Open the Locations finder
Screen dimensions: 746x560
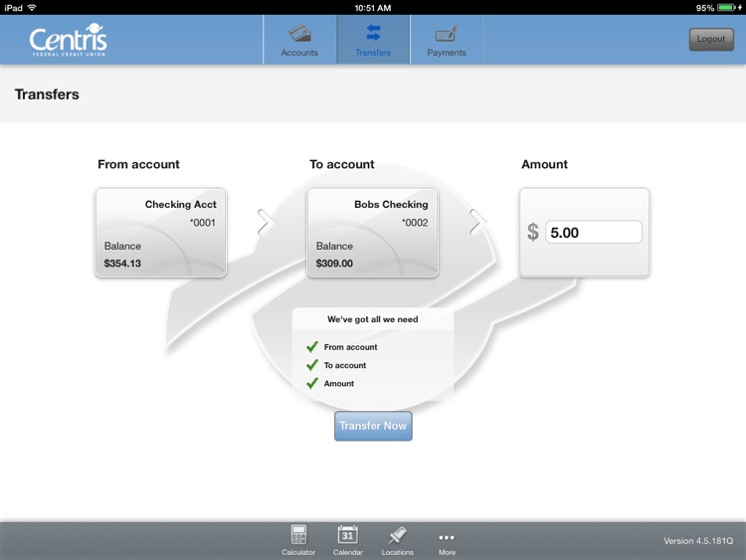tap(397, 540)
